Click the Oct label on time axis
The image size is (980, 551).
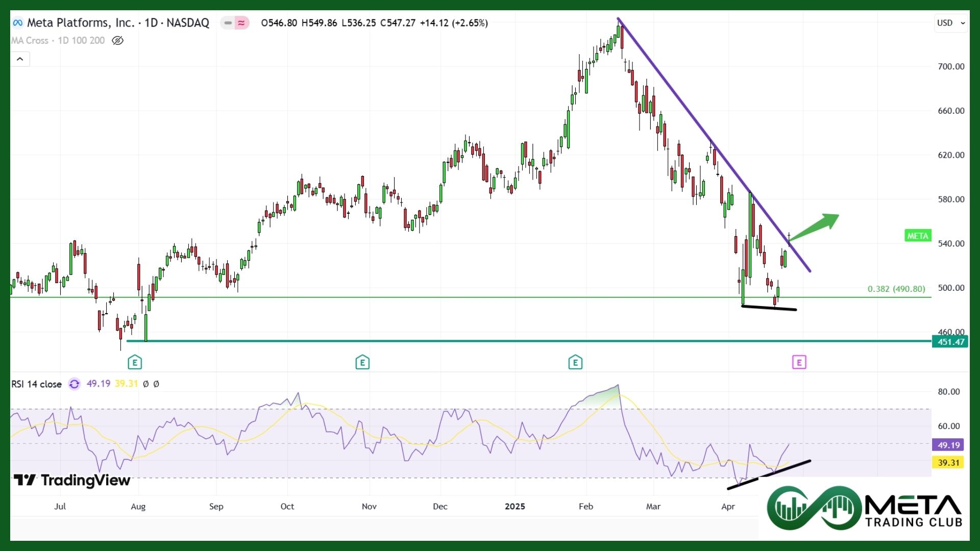[x=287, y=507]
